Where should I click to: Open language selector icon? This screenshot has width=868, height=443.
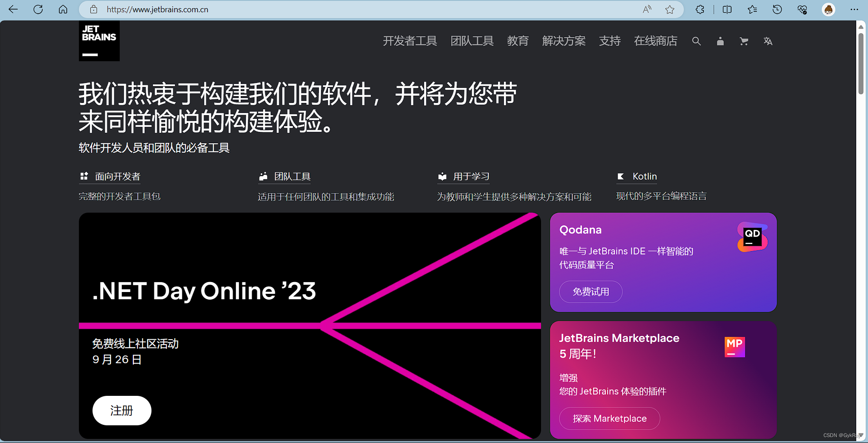tap(768, 41)
